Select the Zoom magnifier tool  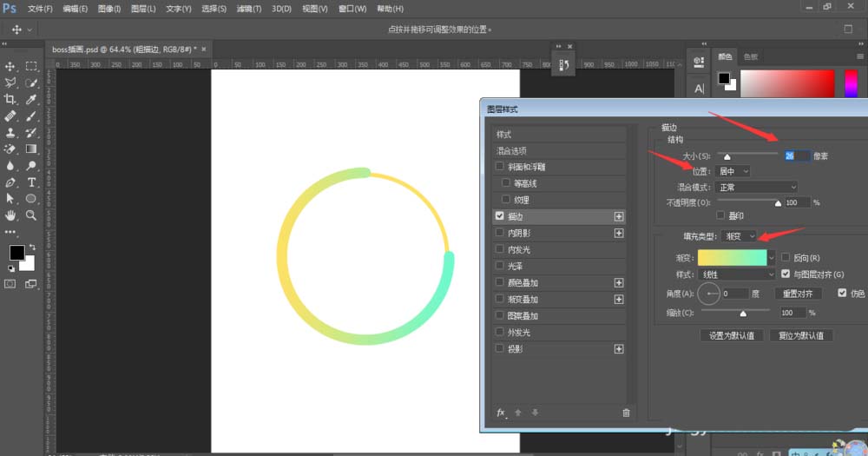[x=31, y=215]
